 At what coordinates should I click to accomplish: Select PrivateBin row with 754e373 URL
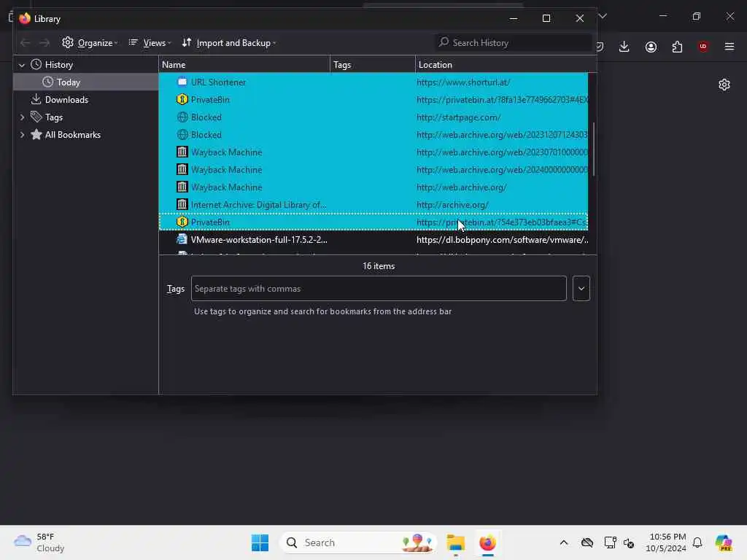[373, 222]
